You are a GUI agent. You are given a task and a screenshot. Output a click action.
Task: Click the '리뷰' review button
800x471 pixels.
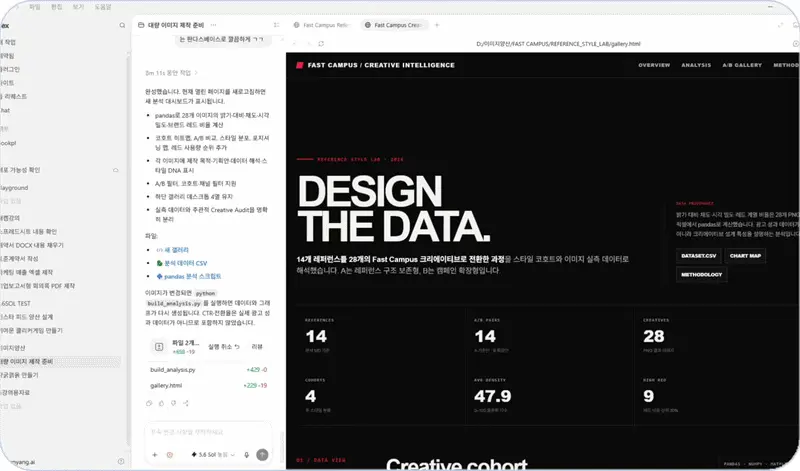point(257,347)
